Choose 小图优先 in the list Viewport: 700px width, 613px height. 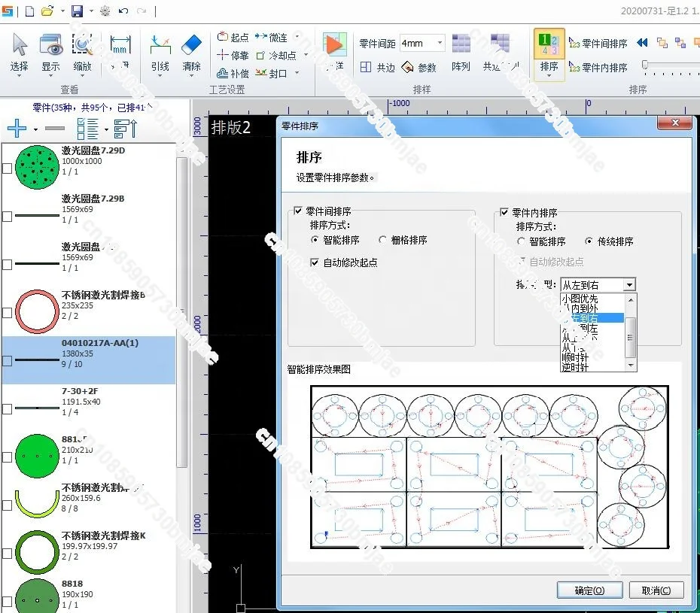click(580, 299)
